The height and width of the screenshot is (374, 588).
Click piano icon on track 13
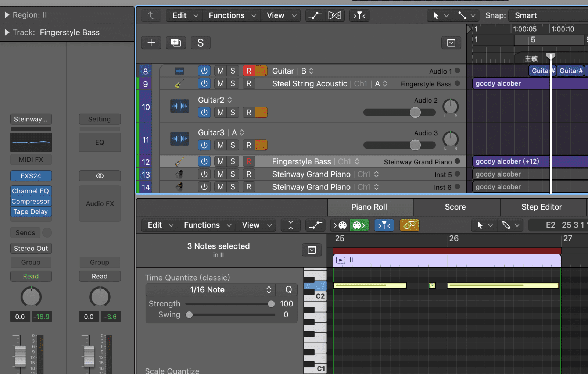pyautogui.click(x=179, y=174)
